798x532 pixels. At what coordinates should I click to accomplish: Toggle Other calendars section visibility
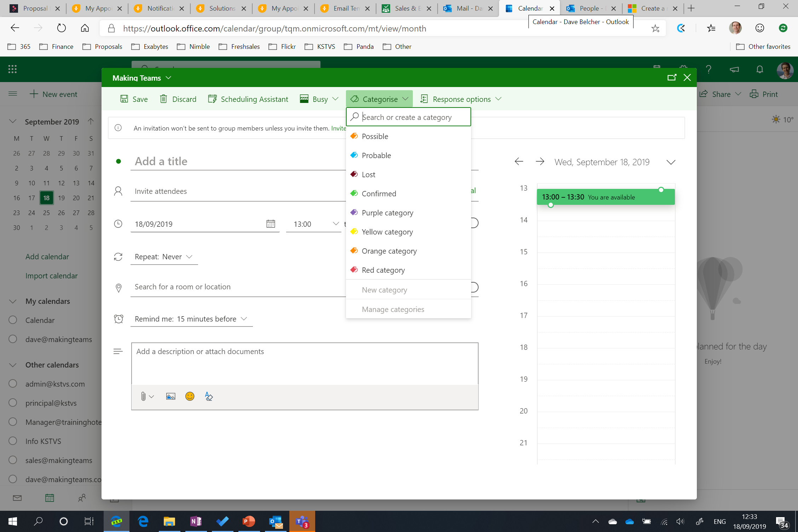click(x=13, y=365)
